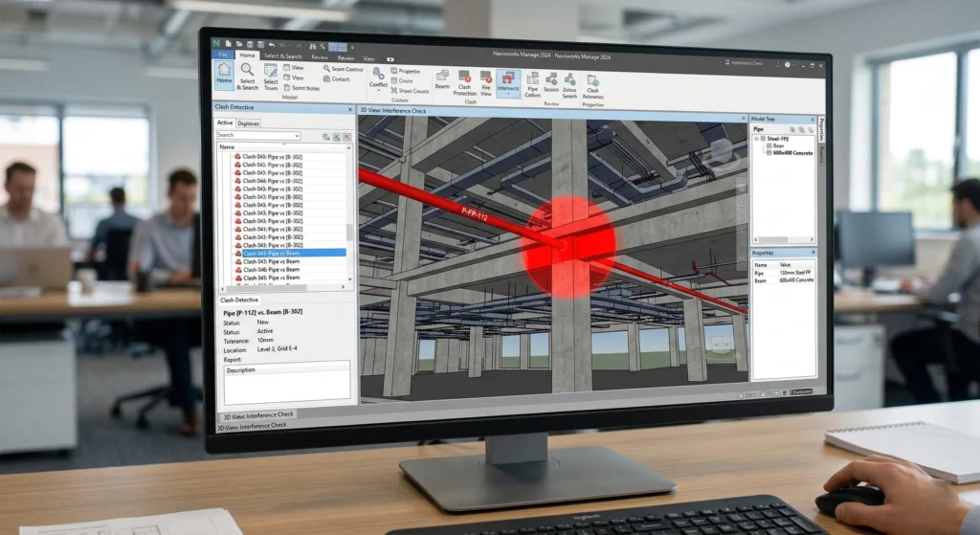Screen dimensions: 980x535
Task: Click the Propertie button in Custom group
Action: [406, 71]
